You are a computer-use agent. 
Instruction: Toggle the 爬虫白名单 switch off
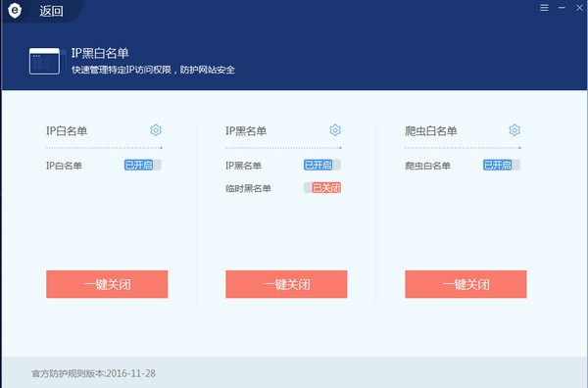click(x=502, y=165)
